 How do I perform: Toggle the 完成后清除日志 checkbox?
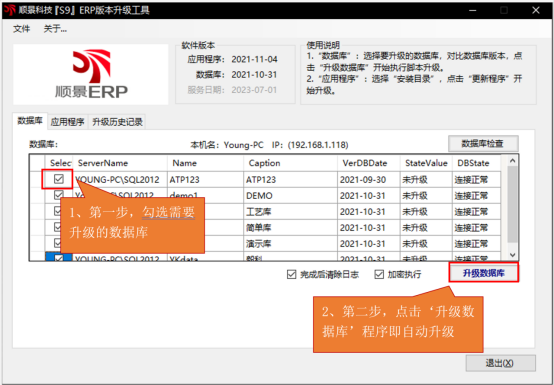[291, 274]
